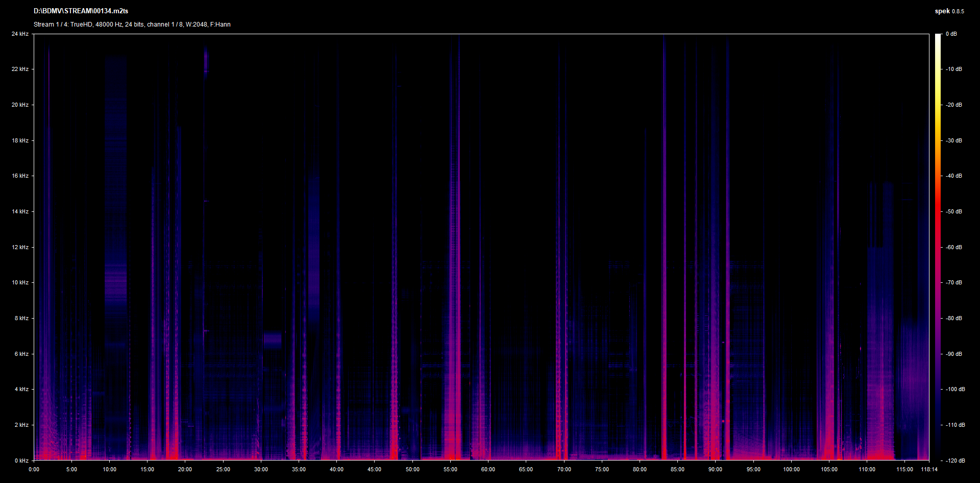Click the white top of the dB color scale
This screenshot has width=980, height=483.
coord(938,37)
